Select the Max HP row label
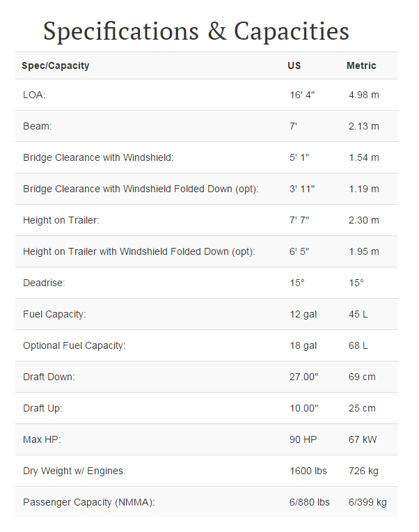Image resolution: width=419 pixels, height=532 pixels. [42, 439]
